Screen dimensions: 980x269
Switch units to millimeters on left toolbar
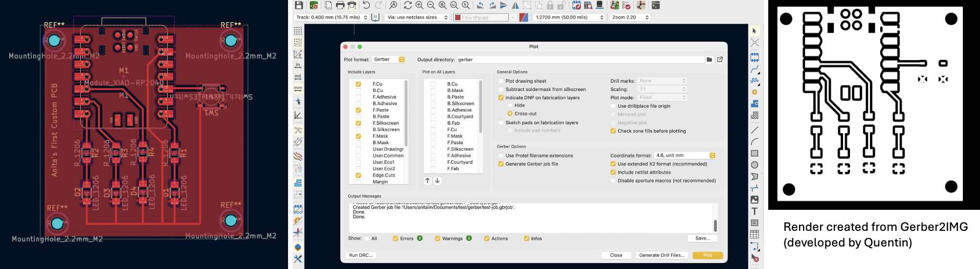pyautogui.click(x=298, y=89)
